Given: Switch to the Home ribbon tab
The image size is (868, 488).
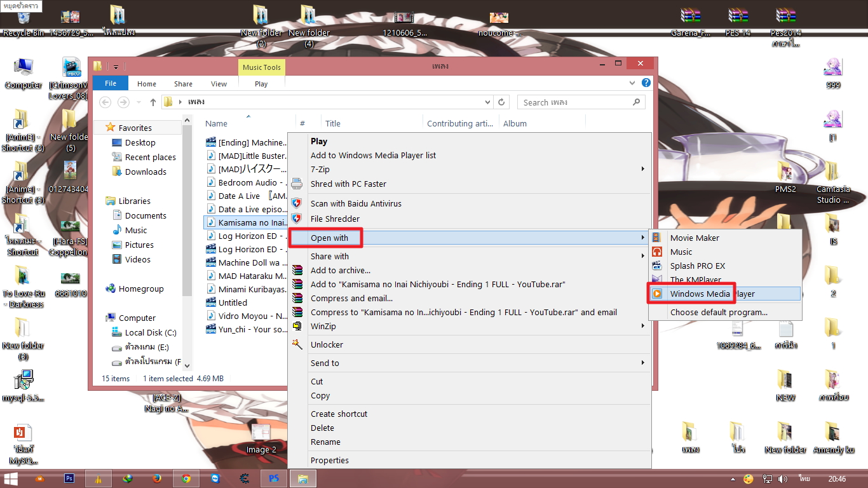Looking at the screenshot, I should 147,83.
